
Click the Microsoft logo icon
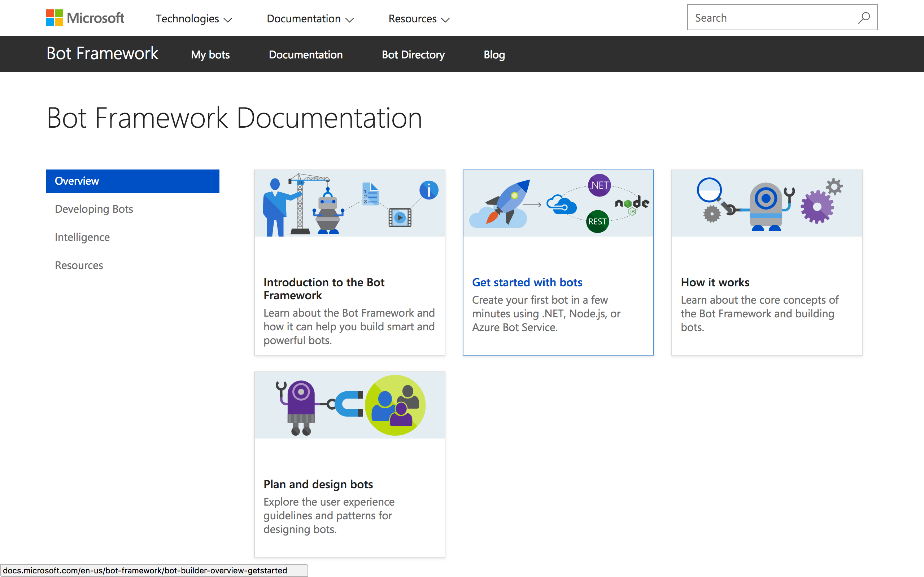(54, 18)
